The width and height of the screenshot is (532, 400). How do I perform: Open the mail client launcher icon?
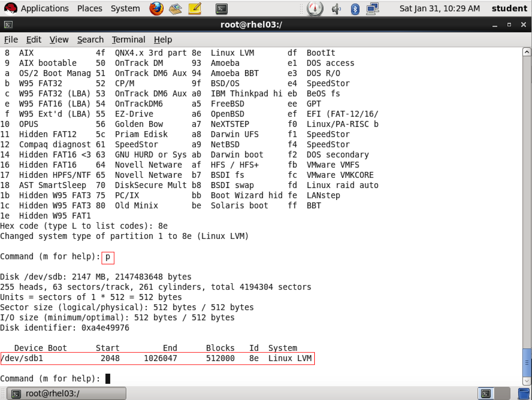coord(175,9)
